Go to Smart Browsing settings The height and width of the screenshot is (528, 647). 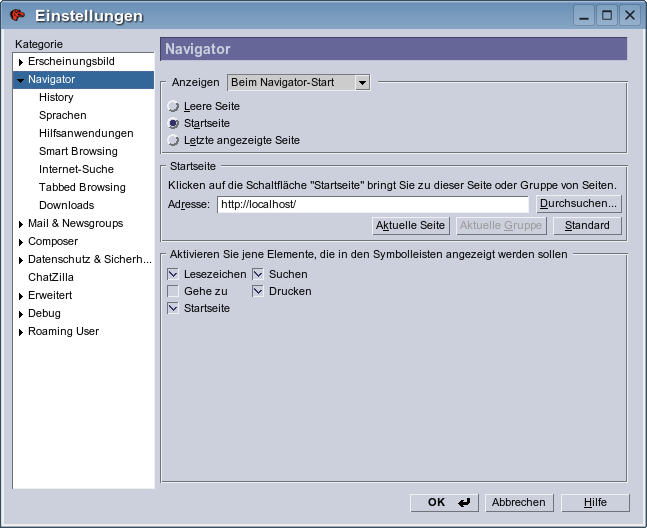coord(78,151)
